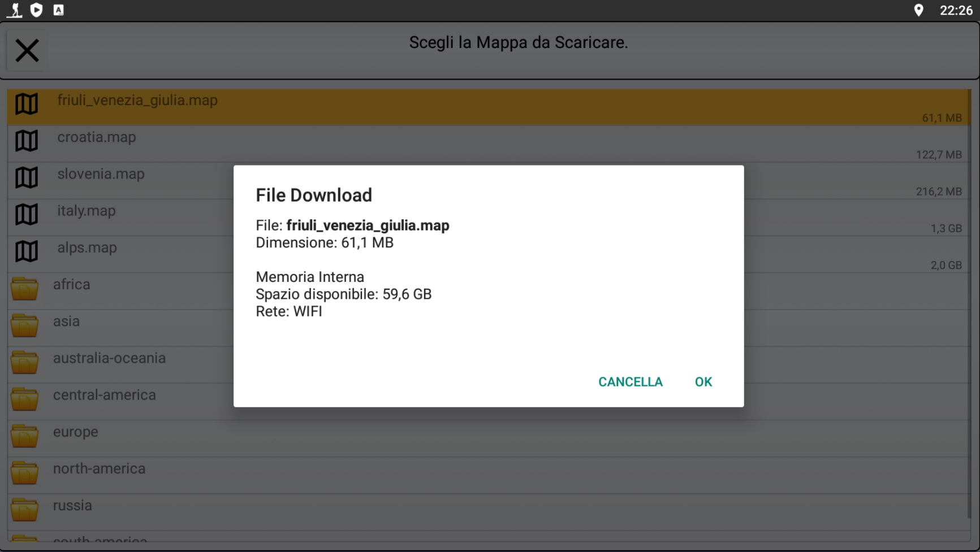
Task: Open the africa folder icon
Action: click(24, 288)
